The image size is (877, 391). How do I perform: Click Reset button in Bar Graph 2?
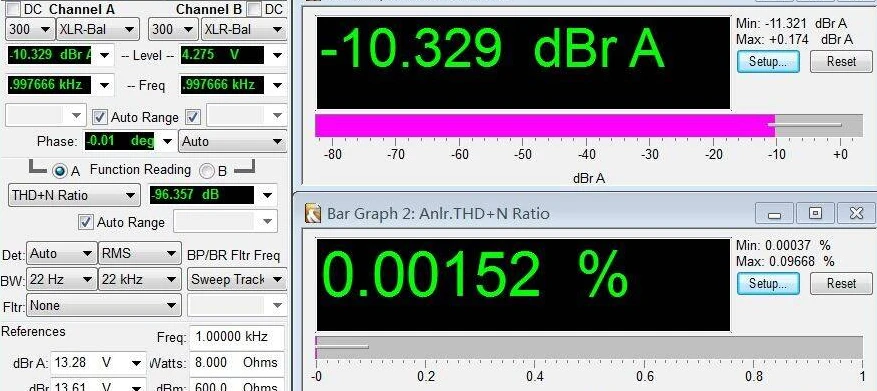click(841, 284)
